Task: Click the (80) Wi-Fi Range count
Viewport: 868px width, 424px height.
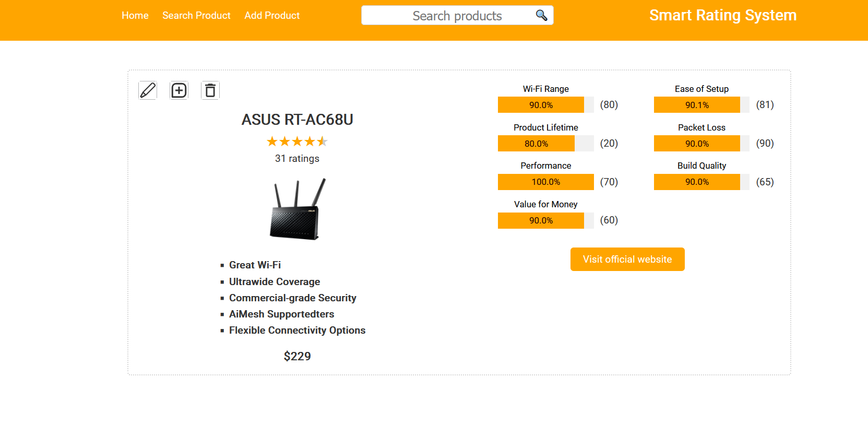Action: 609,104
